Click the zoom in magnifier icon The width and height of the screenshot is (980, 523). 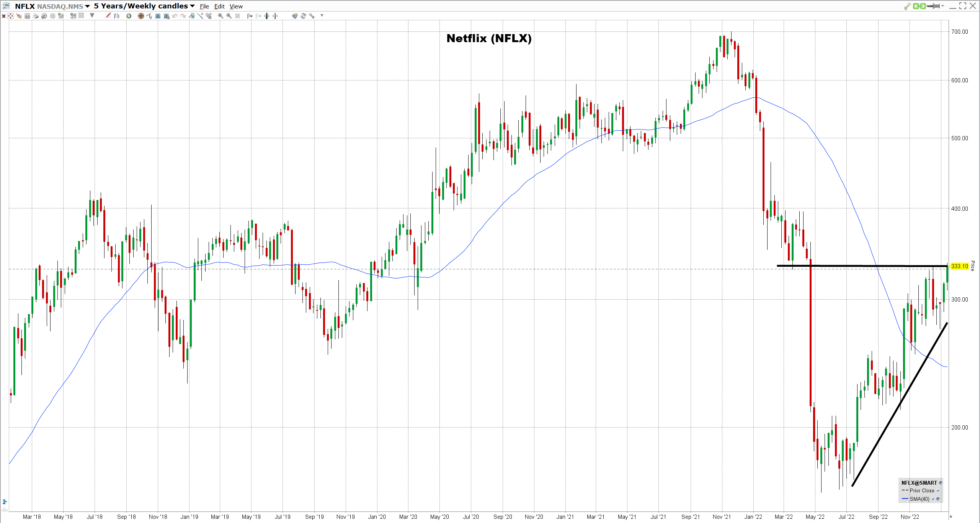pyautogui.click(x=220, y=16)
